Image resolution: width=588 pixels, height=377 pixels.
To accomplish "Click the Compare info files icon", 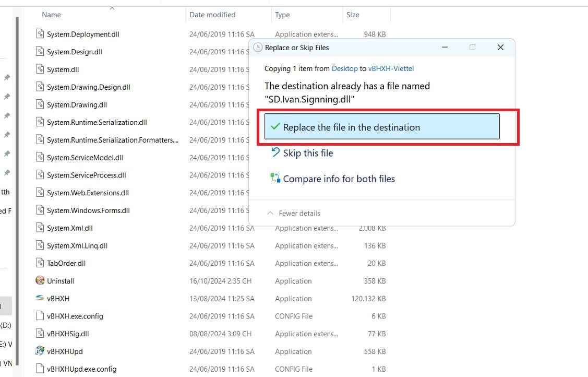I will 275,178.
